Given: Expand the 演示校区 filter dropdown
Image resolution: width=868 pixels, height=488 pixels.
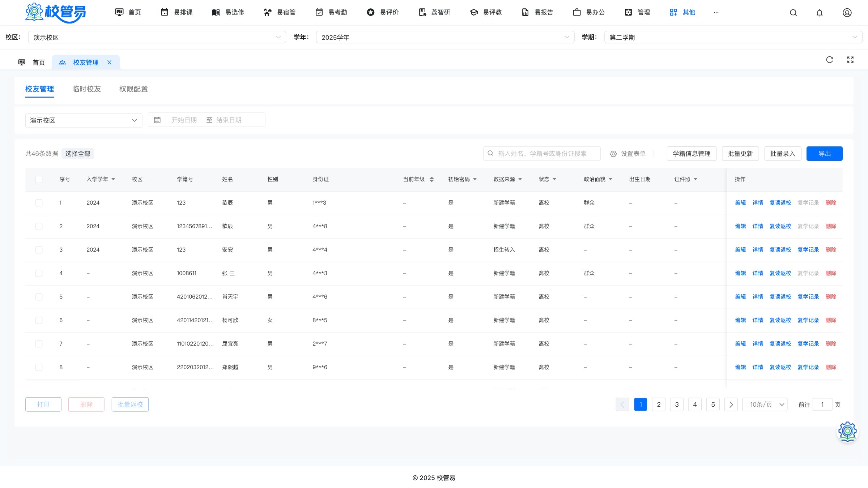Looking at the screenshot, I should [84, 120].
